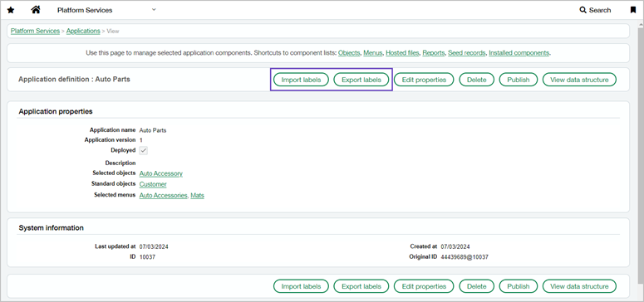
Task: Click bottom Delete button
Action: (476, 286)
